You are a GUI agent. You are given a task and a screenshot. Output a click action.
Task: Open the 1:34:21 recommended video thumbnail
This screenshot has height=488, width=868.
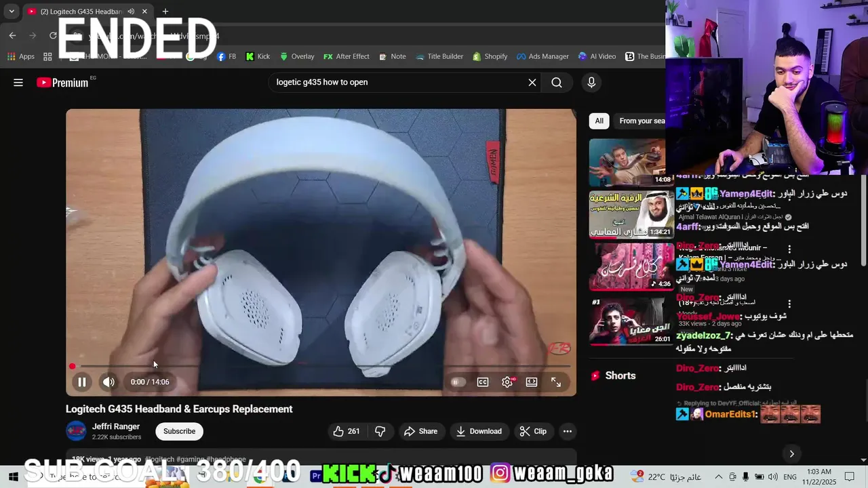pyautogui.click(x=631, y=214)
